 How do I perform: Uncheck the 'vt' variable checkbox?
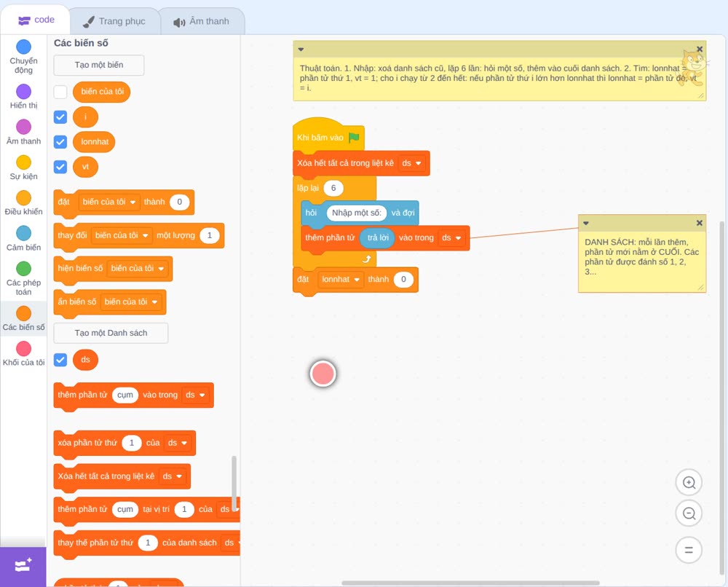click(60, 167)
